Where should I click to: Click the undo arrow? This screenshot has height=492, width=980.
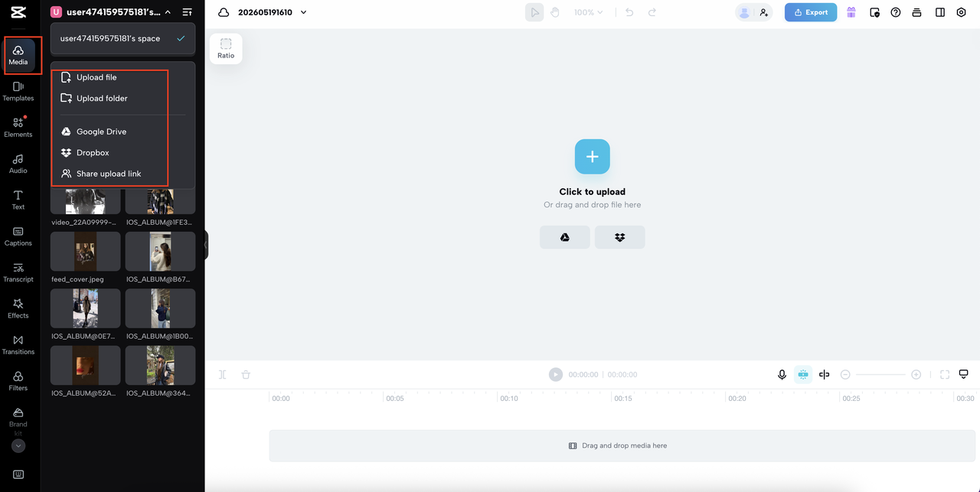click(x=629, y=12)
